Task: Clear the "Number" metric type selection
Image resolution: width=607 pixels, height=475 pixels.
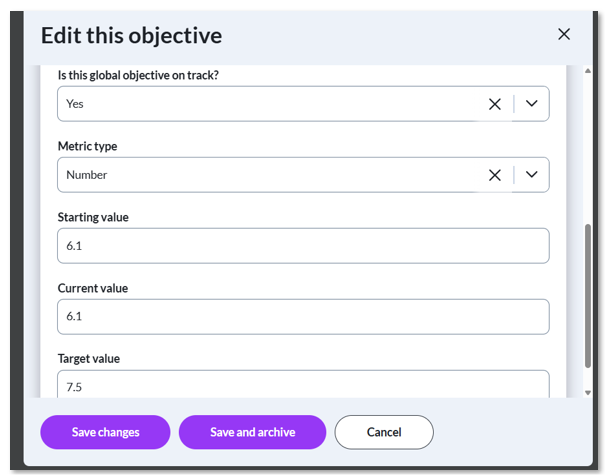Action: (494, 175)
